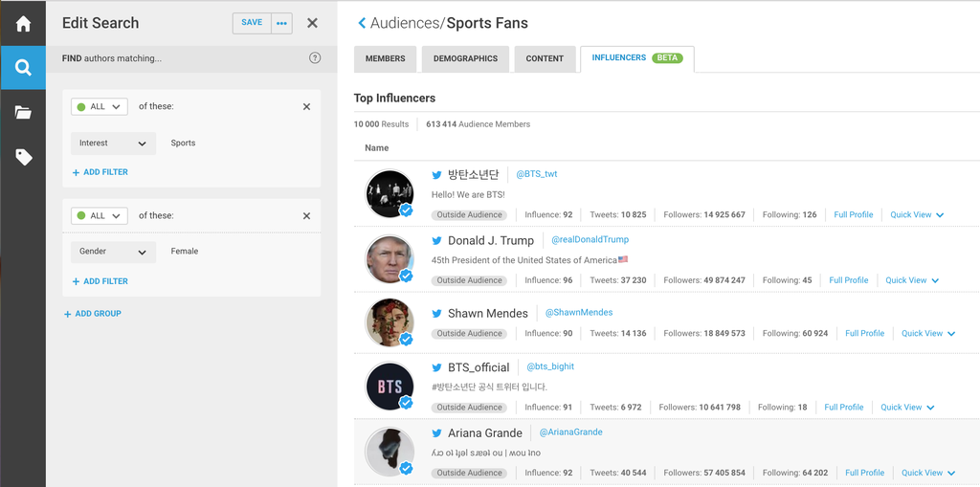Open the Home icon in sidebar
This screenshot has width=980, height=487.
pyautogui.click(x=23, y=24)
